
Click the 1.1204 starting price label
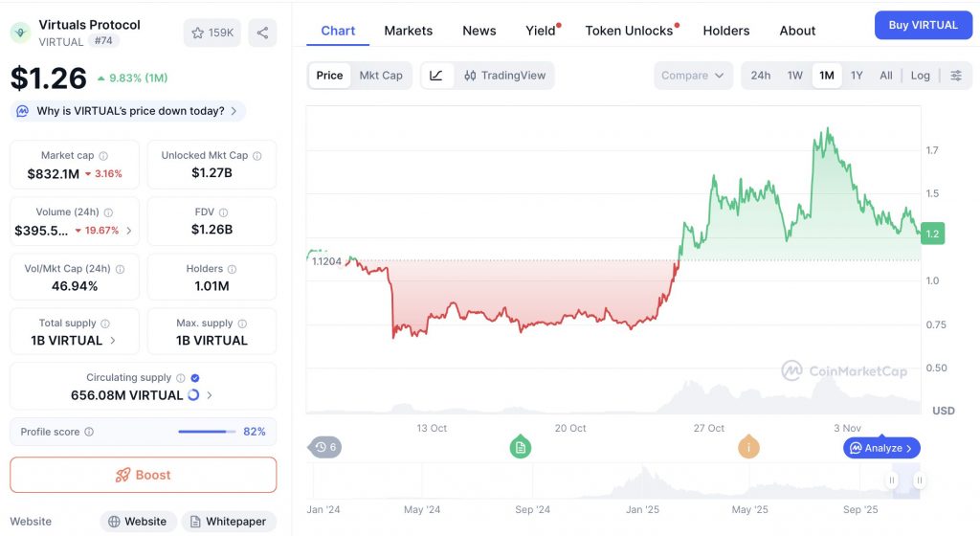point(327,261)
